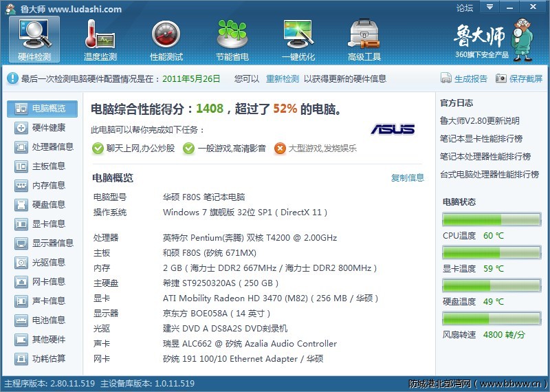The height and width of the screenshot is (392, 550).
Task: Click the 希捷 ST9250320AS hard disk text
Action: 221,283
